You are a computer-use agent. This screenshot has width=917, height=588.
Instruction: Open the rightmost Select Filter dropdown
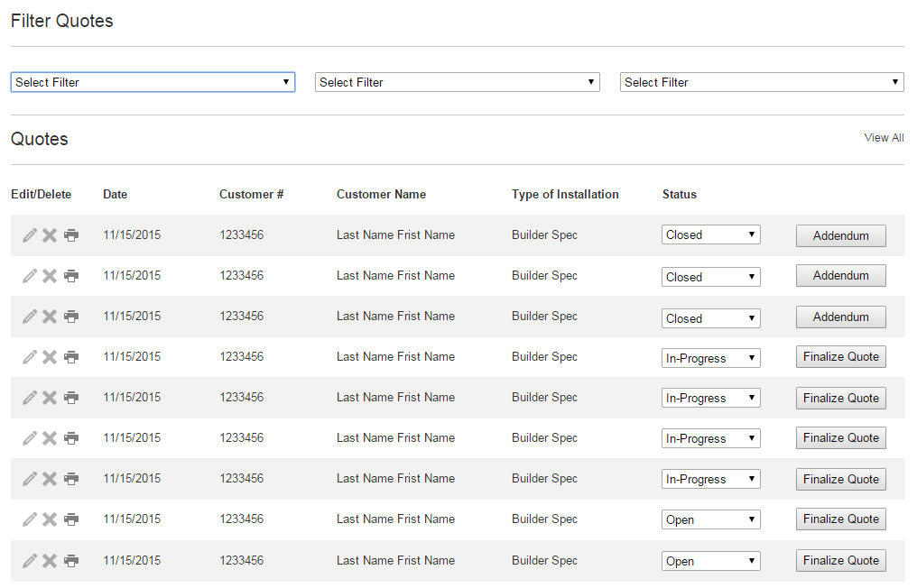click(x=762, y=82)
